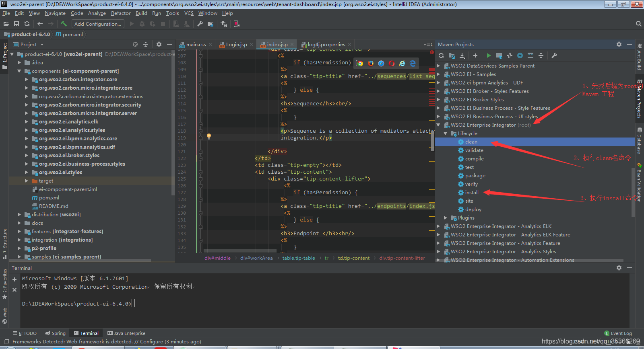Expand WSO2 EI - Samples project

438,74
